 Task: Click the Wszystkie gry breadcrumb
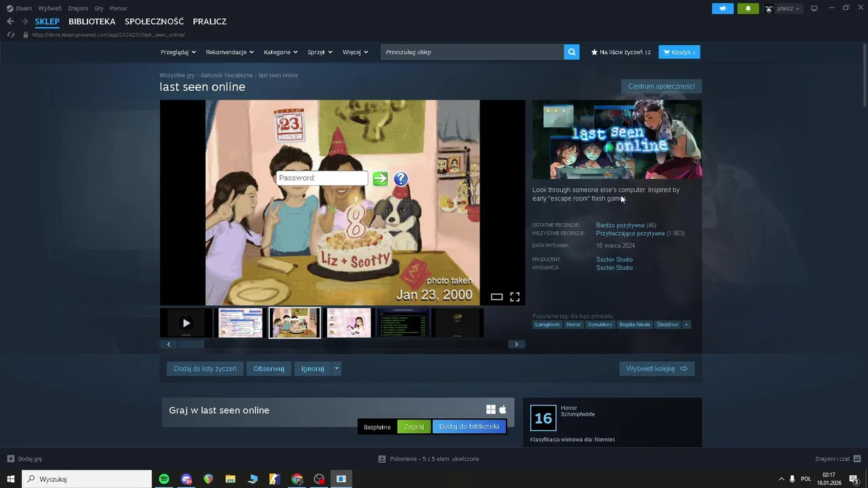tap(177, 75)
